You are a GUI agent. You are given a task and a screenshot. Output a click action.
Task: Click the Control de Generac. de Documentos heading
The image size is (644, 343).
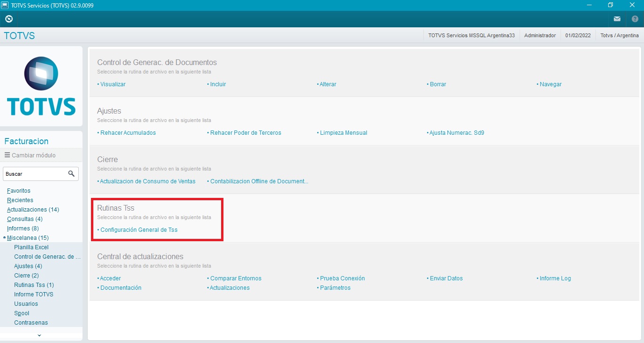(157, 62)
